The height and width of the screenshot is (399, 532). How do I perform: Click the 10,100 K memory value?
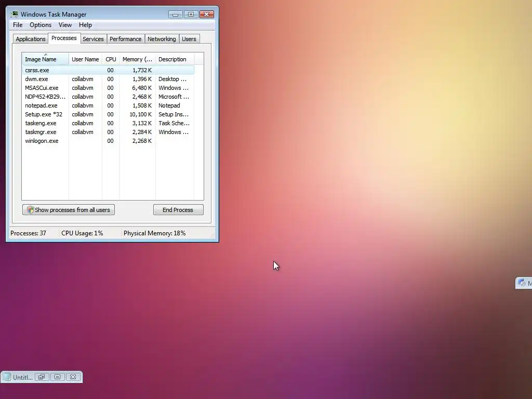pos(140,114)
